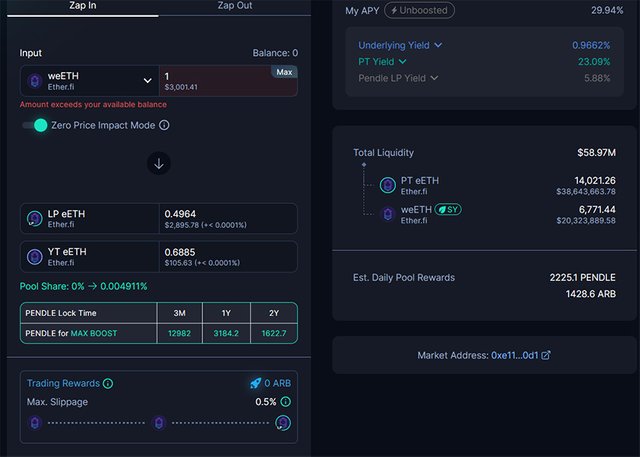Click the 1428.6 ARB daily reward value
640x457 pixels.
pyautogui.click(x=591, y=294)
